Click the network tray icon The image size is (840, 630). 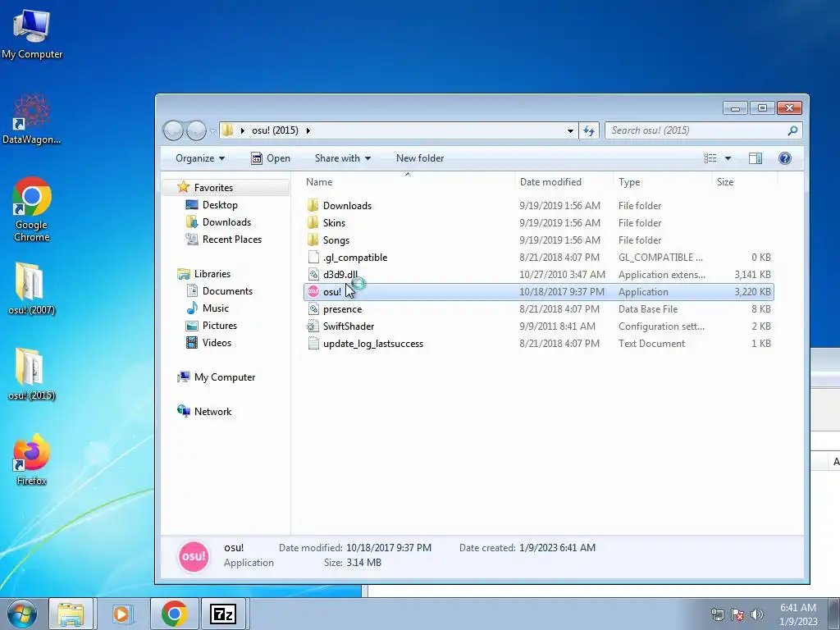tap(717, 614)
